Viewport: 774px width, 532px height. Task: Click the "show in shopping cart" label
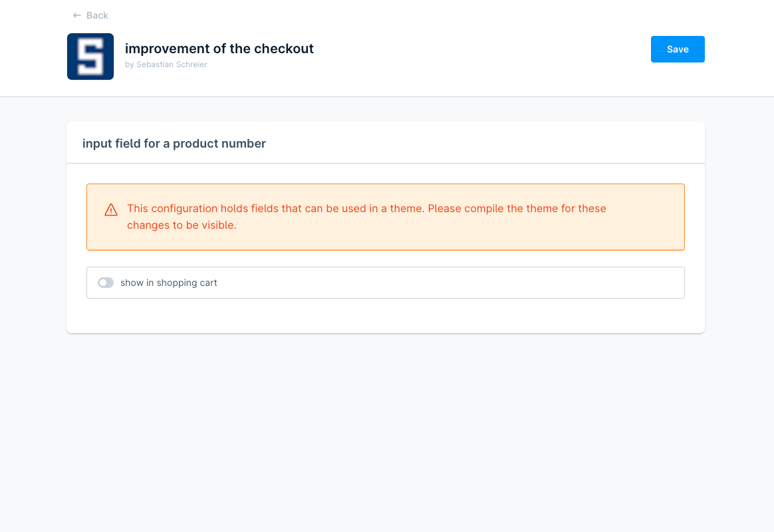pos(169,283)
